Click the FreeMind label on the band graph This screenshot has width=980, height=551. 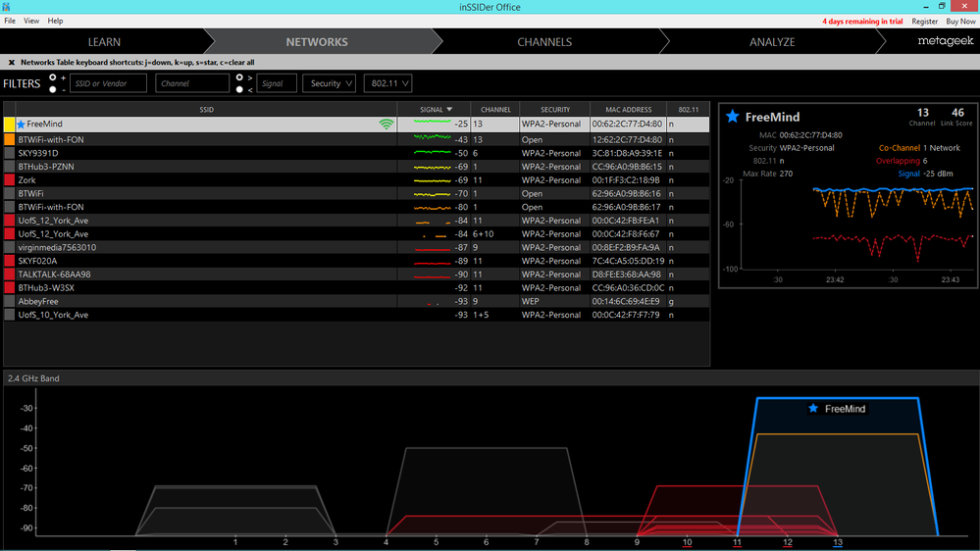845,409
